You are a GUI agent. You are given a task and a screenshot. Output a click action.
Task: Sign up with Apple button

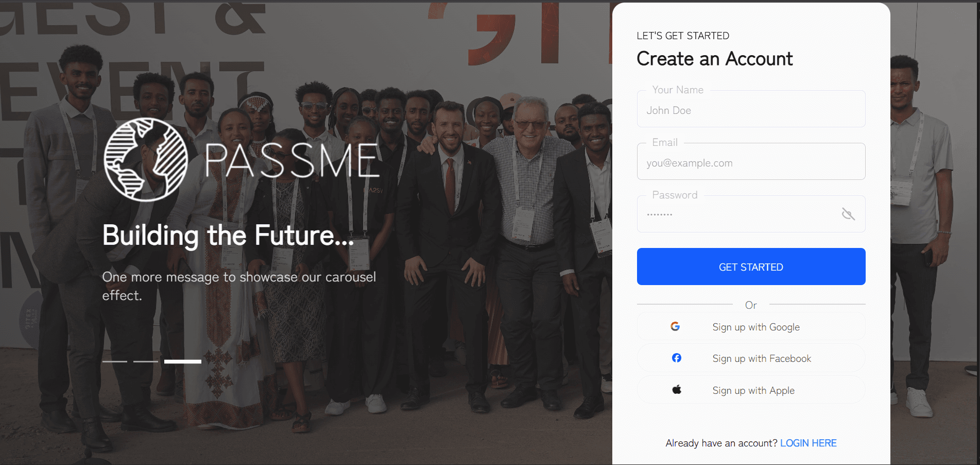point(751,390)
